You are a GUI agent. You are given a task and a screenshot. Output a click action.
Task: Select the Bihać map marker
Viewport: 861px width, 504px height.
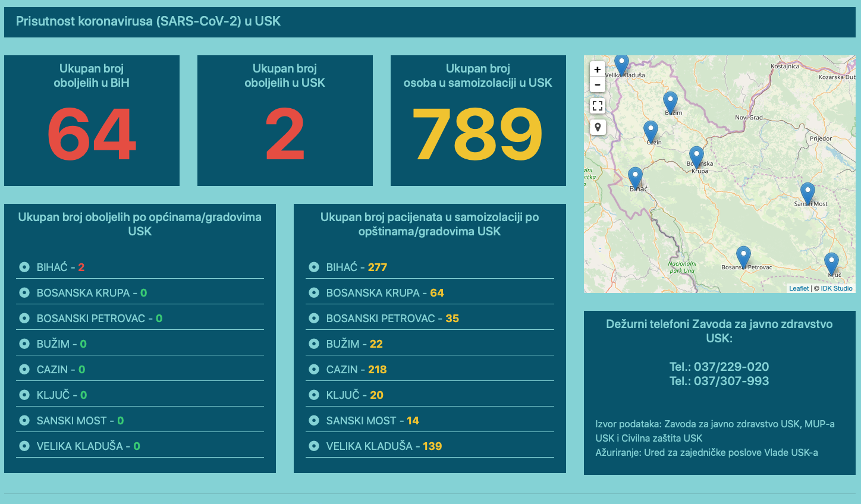[x=635, y=177]
